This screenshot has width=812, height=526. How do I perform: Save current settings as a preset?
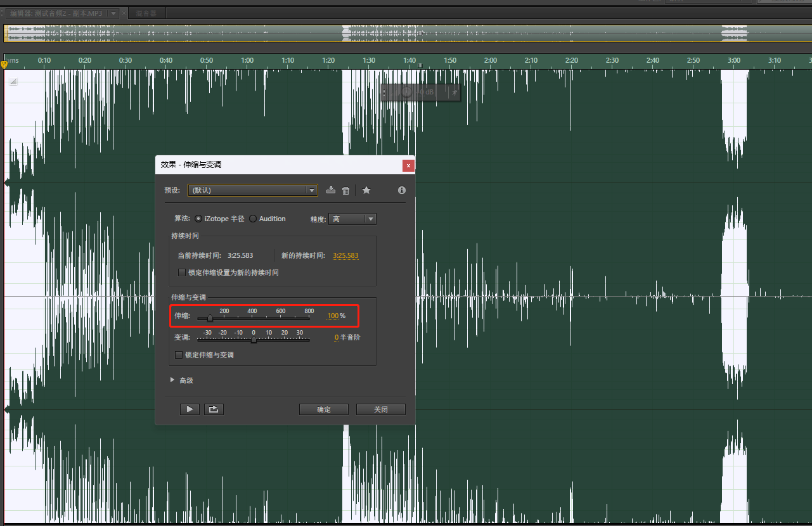click(x=330, y=190)
